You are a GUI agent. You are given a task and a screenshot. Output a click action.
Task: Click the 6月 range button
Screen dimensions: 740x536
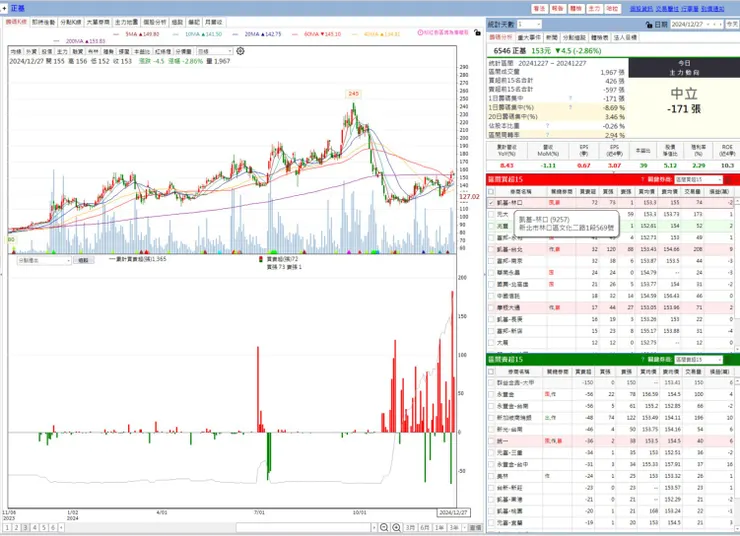click(425, 528)
